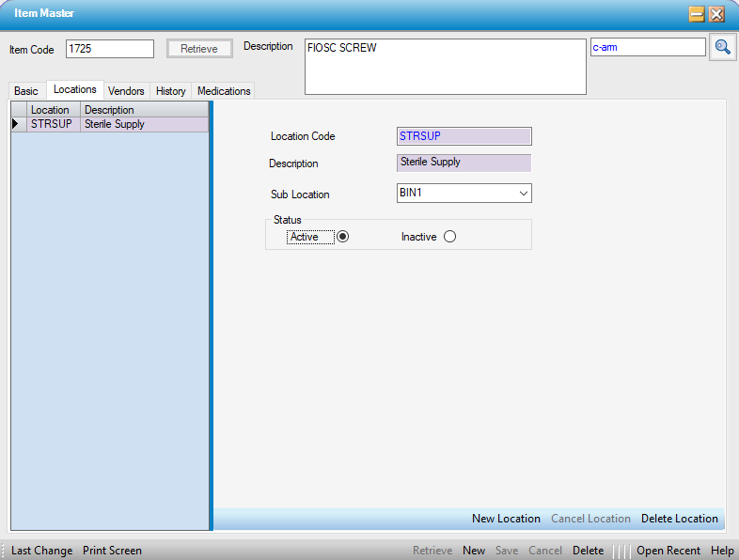Go to the History tab

(x=170, y=91)
